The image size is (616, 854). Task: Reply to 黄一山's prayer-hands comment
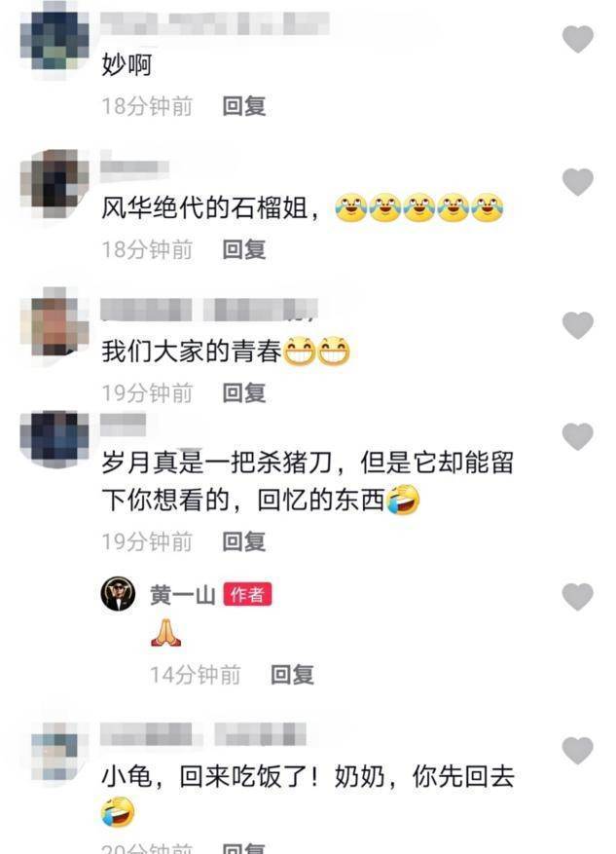click(x=292, y=675)
